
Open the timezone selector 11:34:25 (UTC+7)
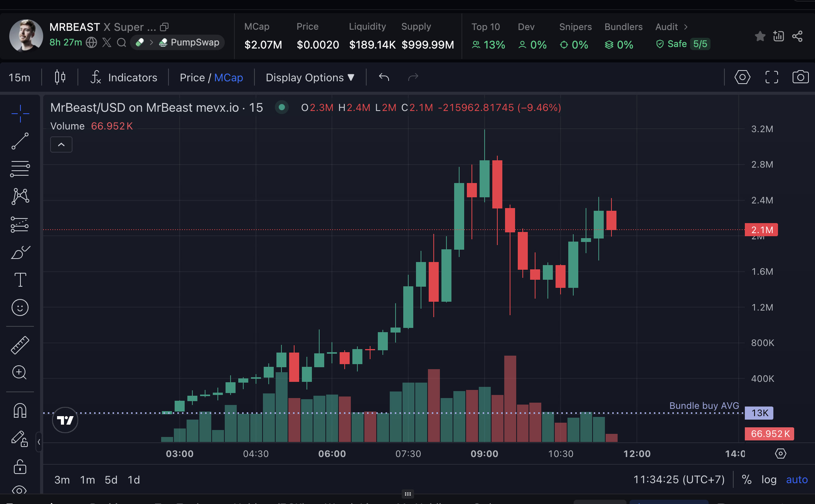point(679,480)
